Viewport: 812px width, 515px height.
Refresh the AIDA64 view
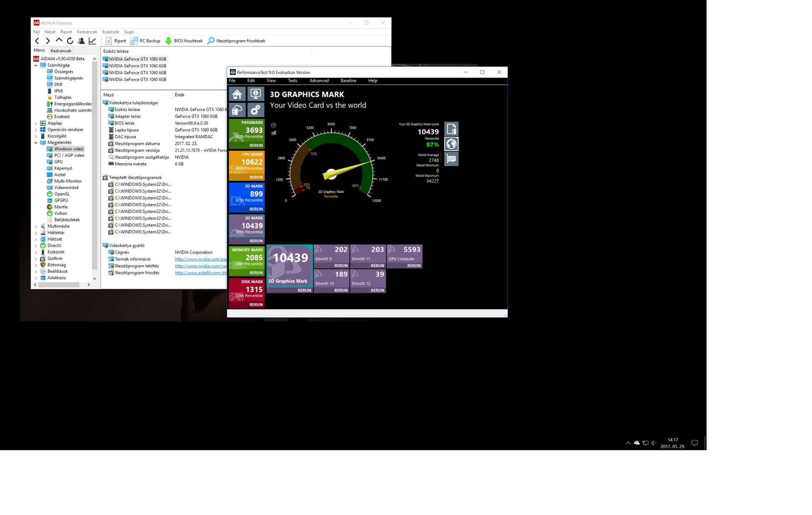70,41
